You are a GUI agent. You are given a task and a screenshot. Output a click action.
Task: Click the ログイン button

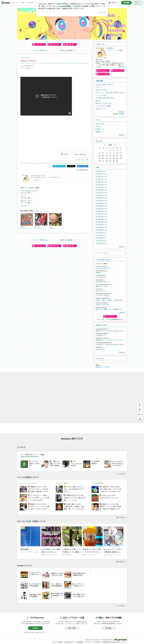pyautogui.click(x=137, y=3)
